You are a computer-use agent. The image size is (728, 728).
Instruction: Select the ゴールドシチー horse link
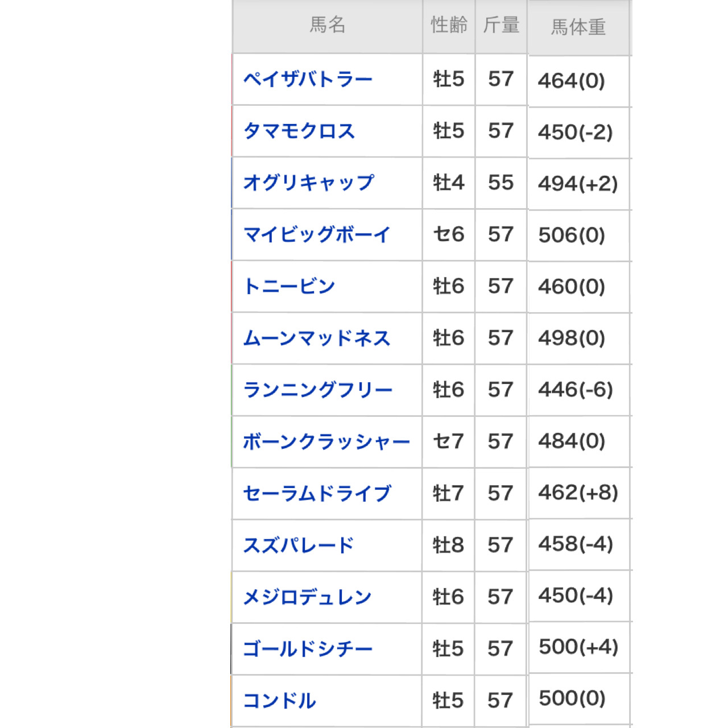pos(308,648)
